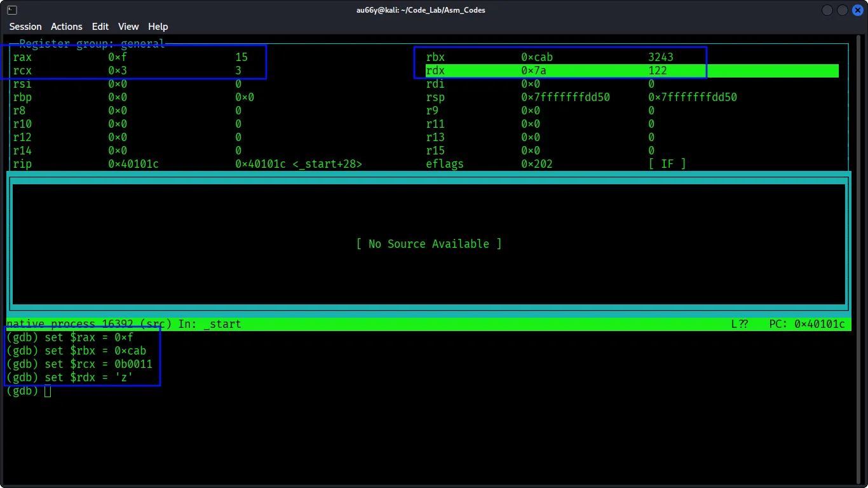The image size is (868, 488).
Task: Select the r15 register name
Action: [435, 151]
